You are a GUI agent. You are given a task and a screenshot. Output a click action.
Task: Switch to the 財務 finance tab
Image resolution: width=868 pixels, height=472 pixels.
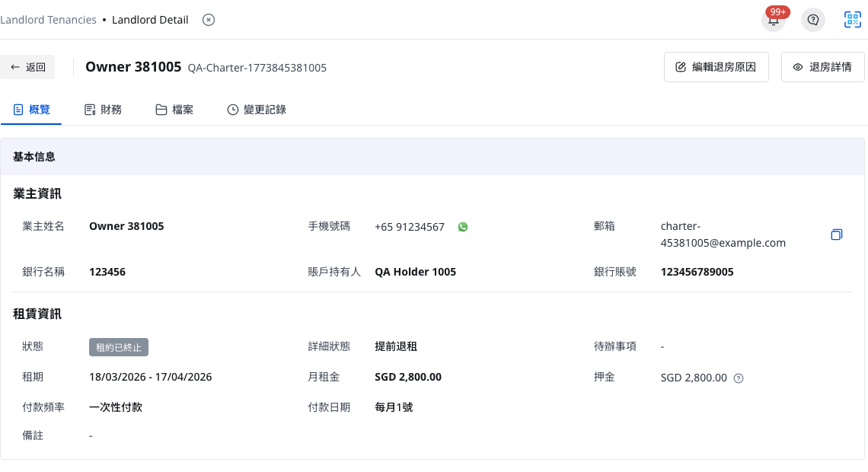[103, 110]
